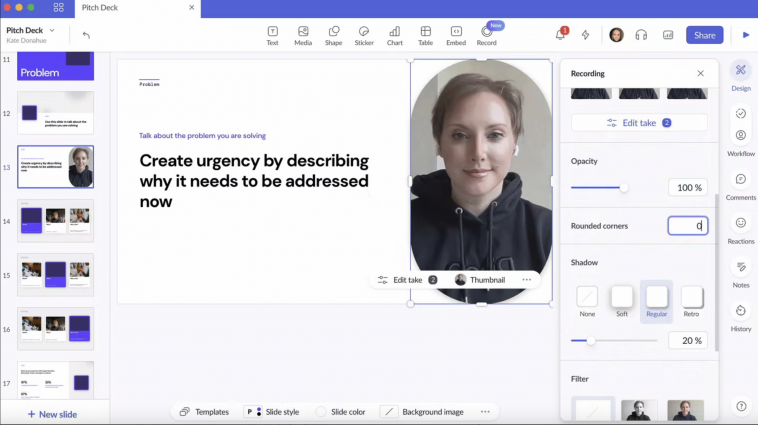Insert a Chart from toolbar

[394, 36]
